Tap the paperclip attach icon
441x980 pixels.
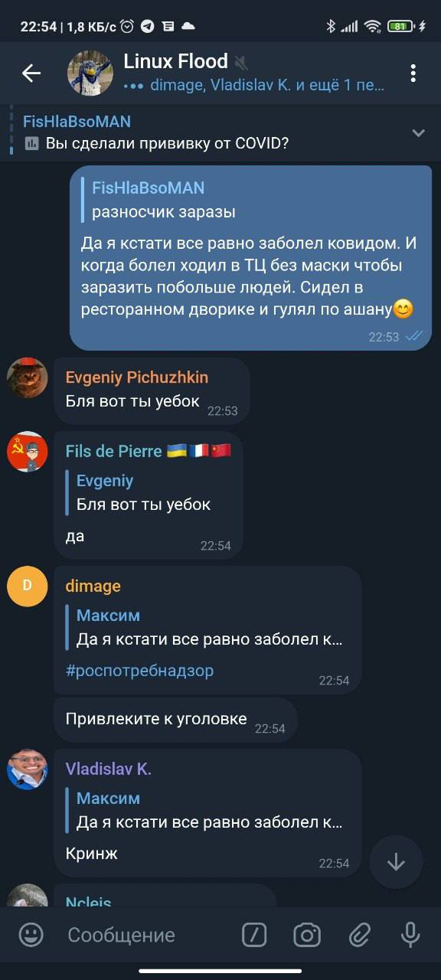(x=359, y=935)
